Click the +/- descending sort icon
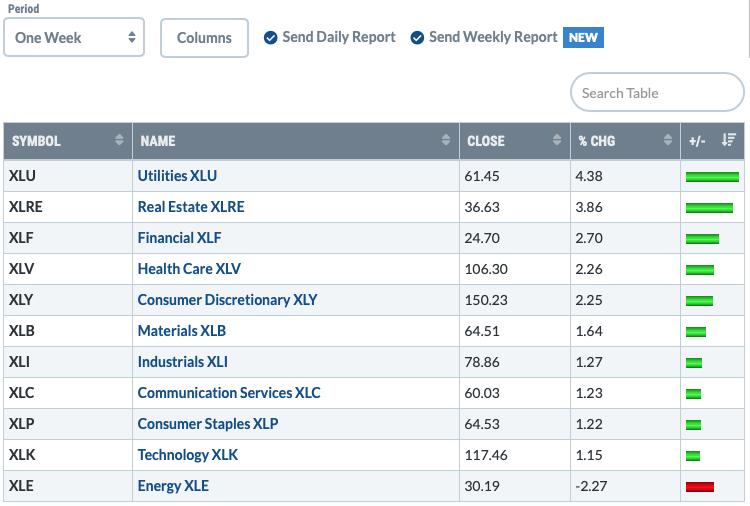750x506 pixels. (x=728, y=140)
